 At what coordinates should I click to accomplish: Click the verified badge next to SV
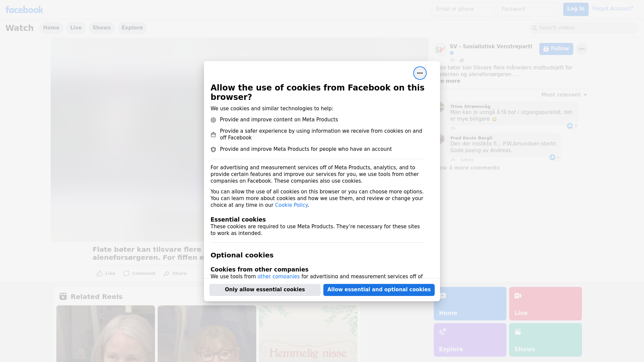tap(452, 53)
